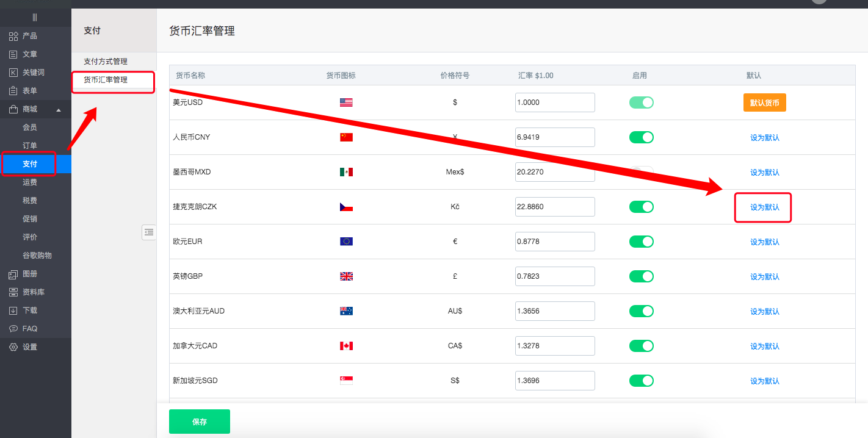Disable the 人民币CNY currency toggle
This screenshot has width=868, height=438.
click(x=641, y=137)
